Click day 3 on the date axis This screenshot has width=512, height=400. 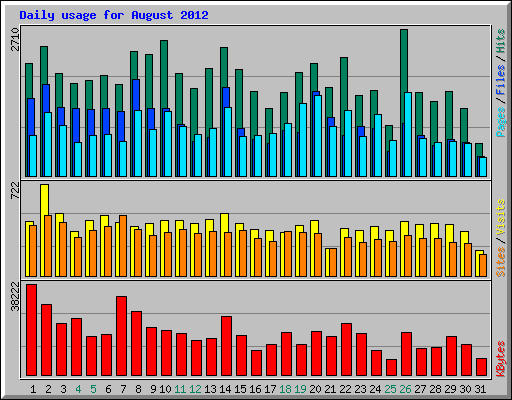click(63, 389)
